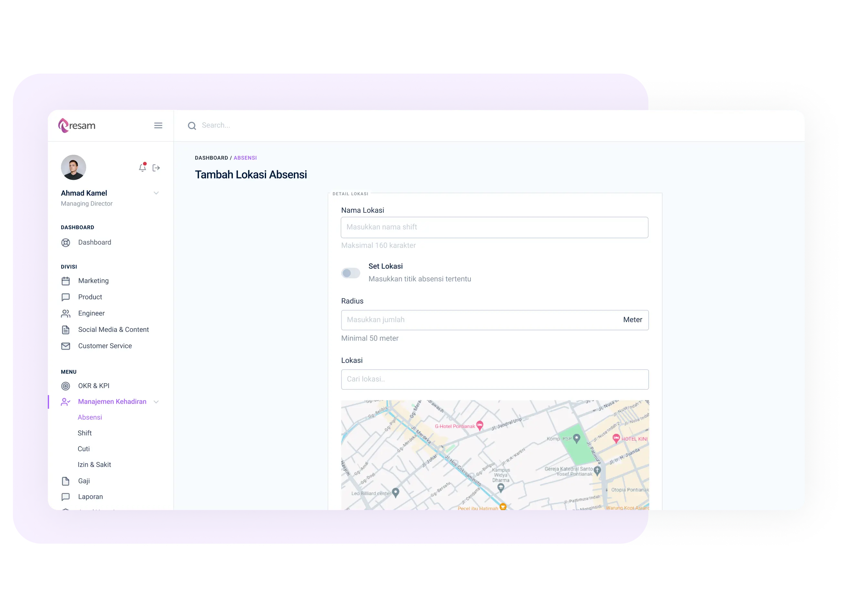Click the Manajemen Kehadiran people icon

66,402
